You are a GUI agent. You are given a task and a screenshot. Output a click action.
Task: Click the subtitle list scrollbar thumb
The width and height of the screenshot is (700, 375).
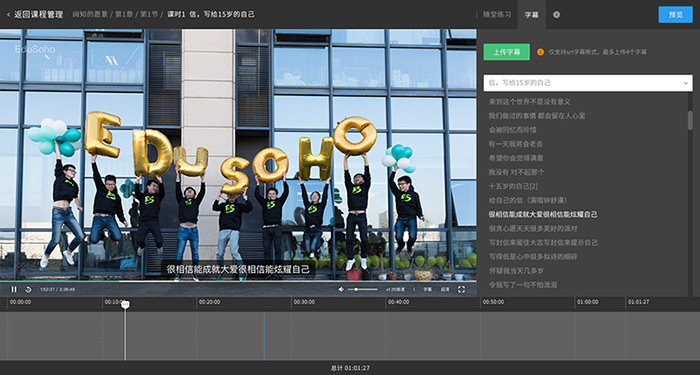coord(690,120)
